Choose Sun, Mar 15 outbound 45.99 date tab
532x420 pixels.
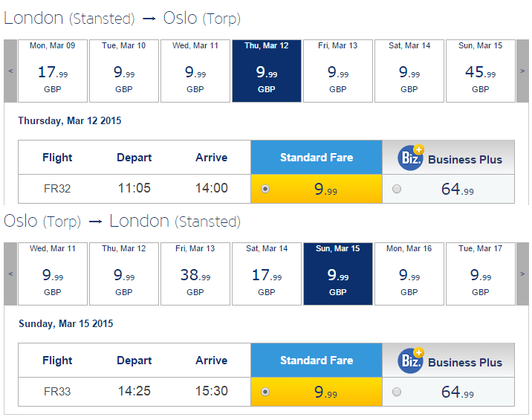click(481, 71)
